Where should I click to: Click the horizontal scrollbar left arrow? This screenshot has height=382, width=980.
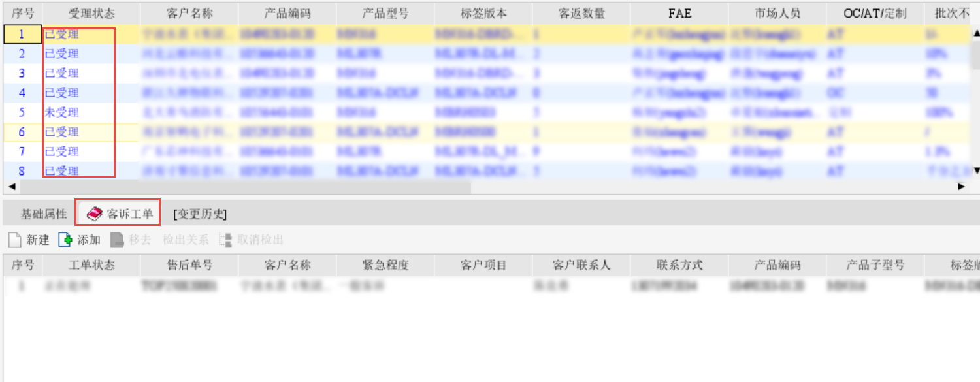tap(11, 187)
